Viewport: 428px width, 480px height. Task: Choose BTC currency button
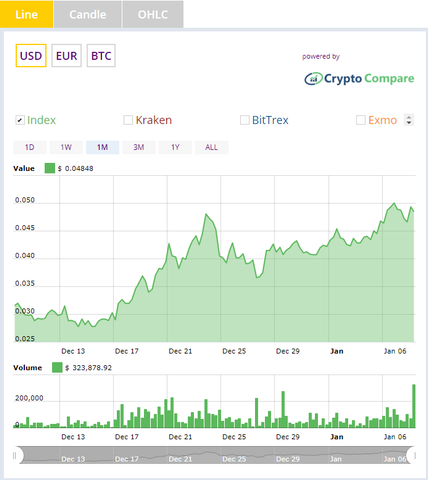[x=101, y=56]
